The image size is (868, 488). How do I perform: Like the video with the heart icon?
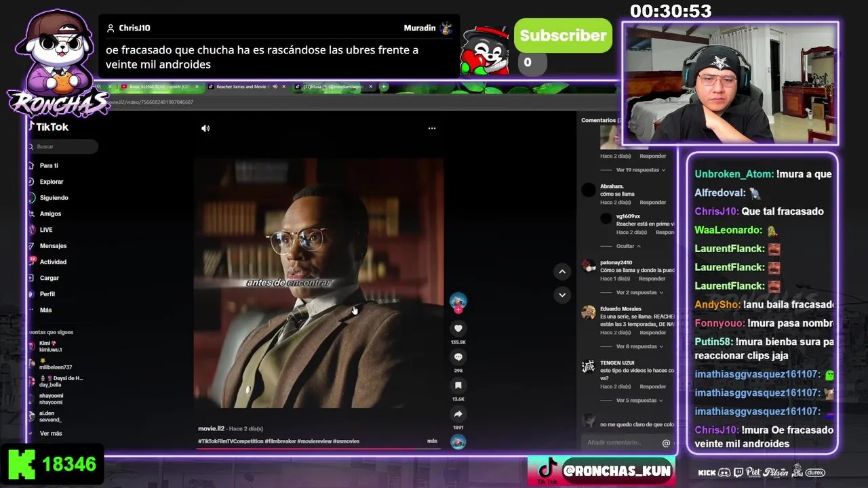458,328
